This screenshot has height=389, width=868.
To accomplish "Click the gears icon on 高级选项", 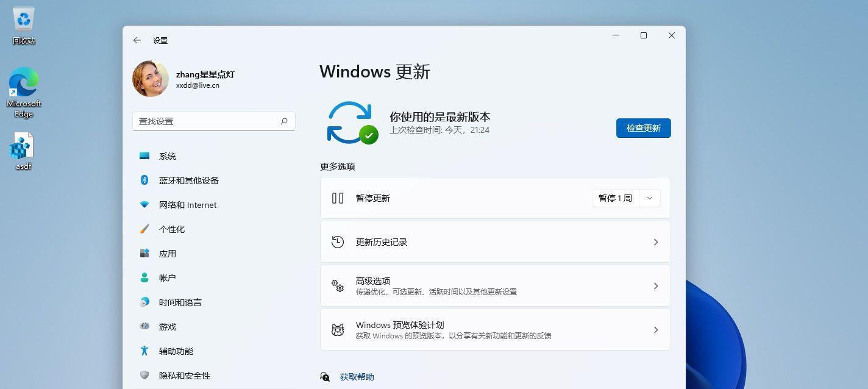I will point(338,285).
